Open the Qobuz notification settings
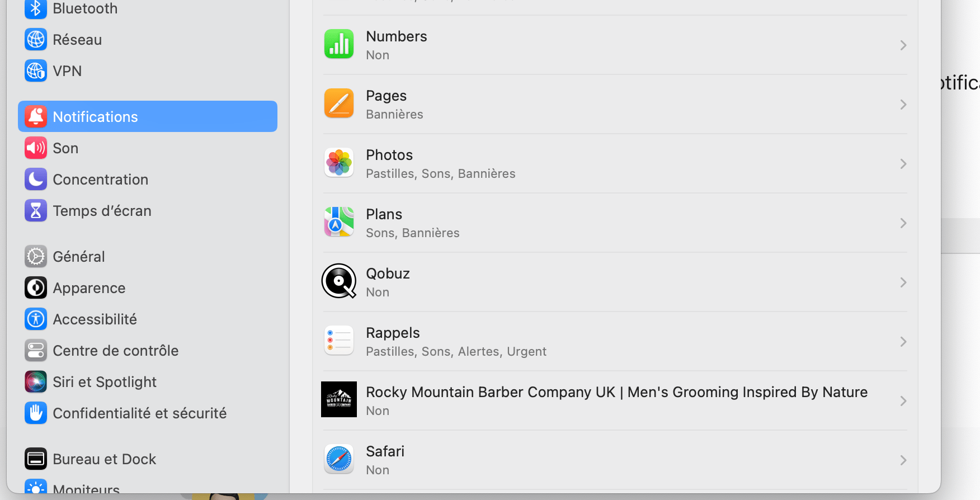980x500 pixels. pyautogui.click(x=615, y=282)
